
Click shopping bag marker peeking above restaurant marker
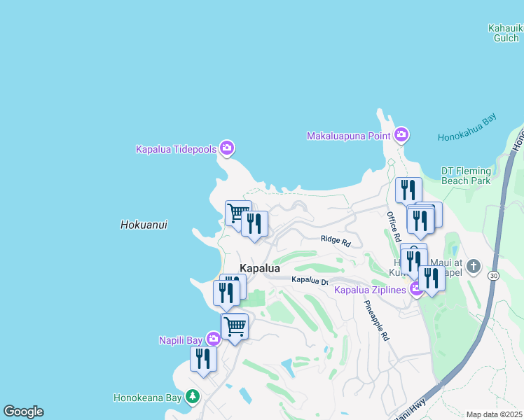tap(414, 246)
